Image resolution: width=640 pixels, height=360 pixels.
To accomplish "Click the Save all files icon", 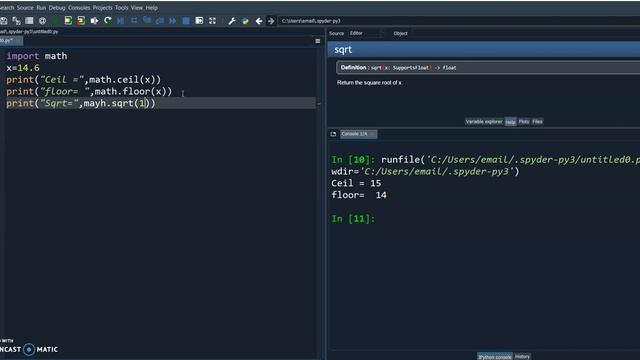I will (x=17, y=21).
